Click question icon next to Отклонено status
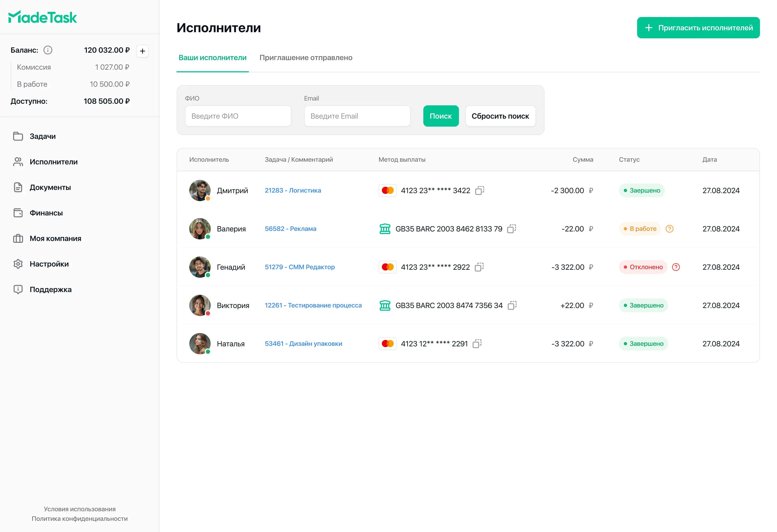 (x=676, y=267)
